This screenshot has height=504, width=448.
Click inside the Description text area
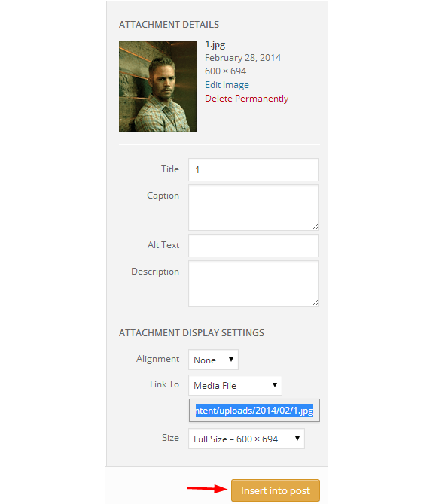pos(254,284)
